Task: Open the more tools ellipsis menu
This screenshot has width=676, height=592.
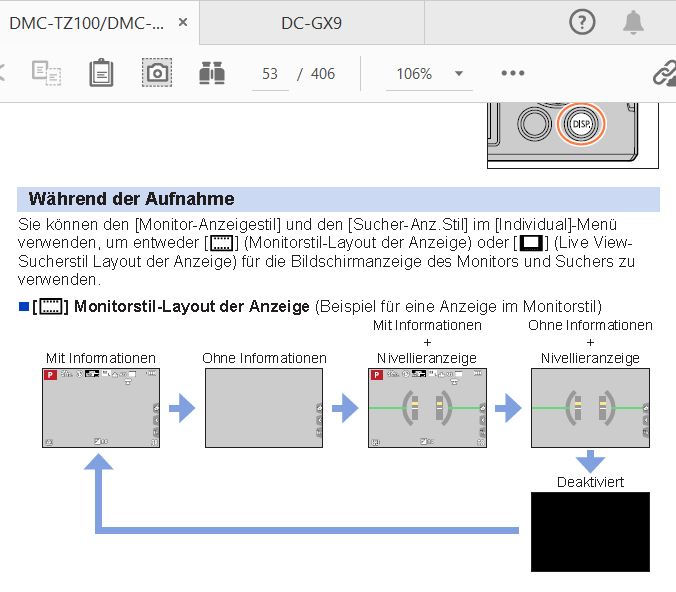Action: point(513,73)
